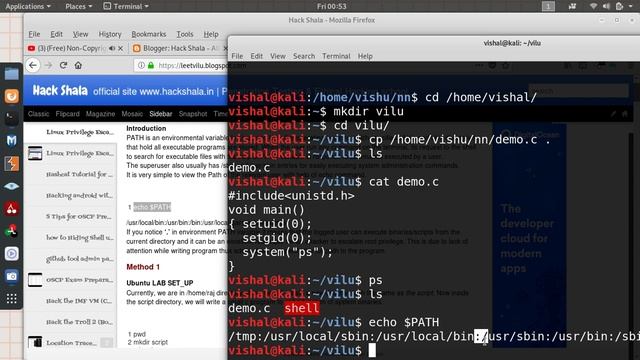Open Terminal menu in the terminal window

[x=336, y=56]
